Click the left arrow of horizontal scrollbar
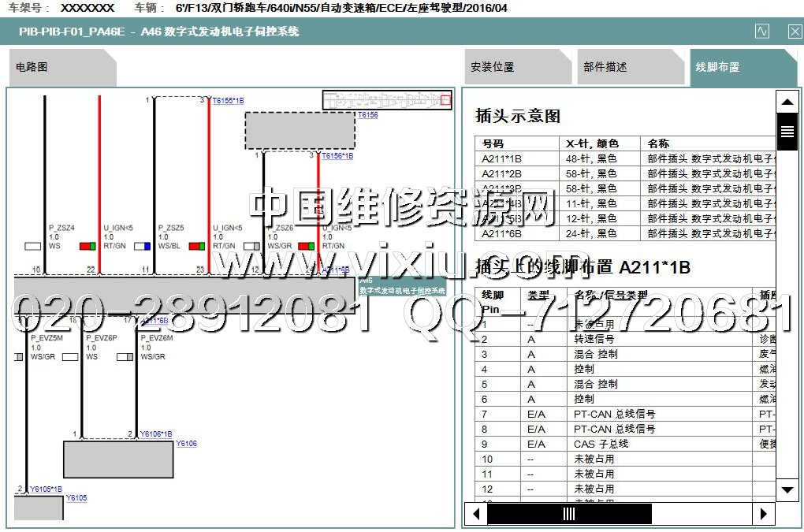 pyautogui.click(x=475, y=514)
